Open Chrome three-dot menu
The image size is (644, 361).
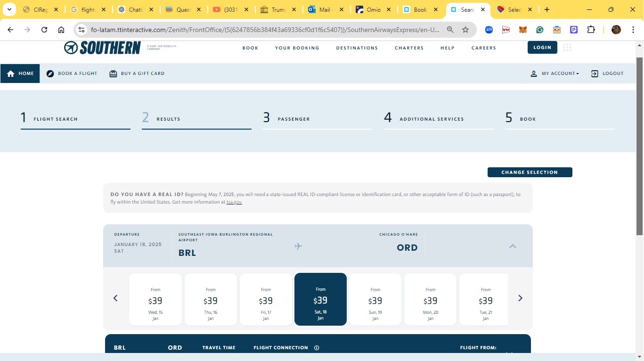point(633,30)
